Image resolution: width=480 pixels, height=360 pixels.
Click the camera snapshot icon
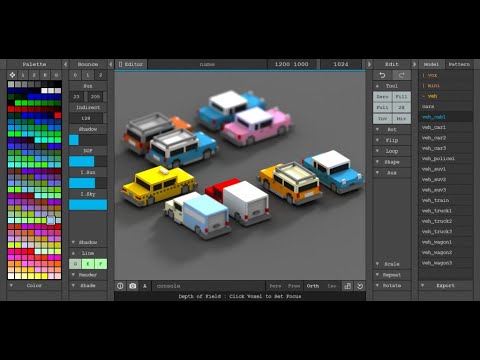coord(133,286)
